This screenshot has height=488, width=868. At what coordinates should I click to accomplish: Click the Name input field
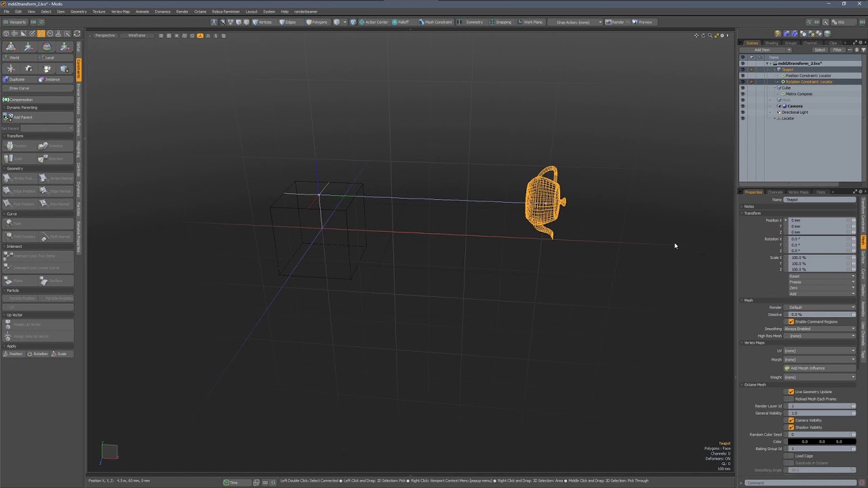pyautogui.click(x=820, y=199)
